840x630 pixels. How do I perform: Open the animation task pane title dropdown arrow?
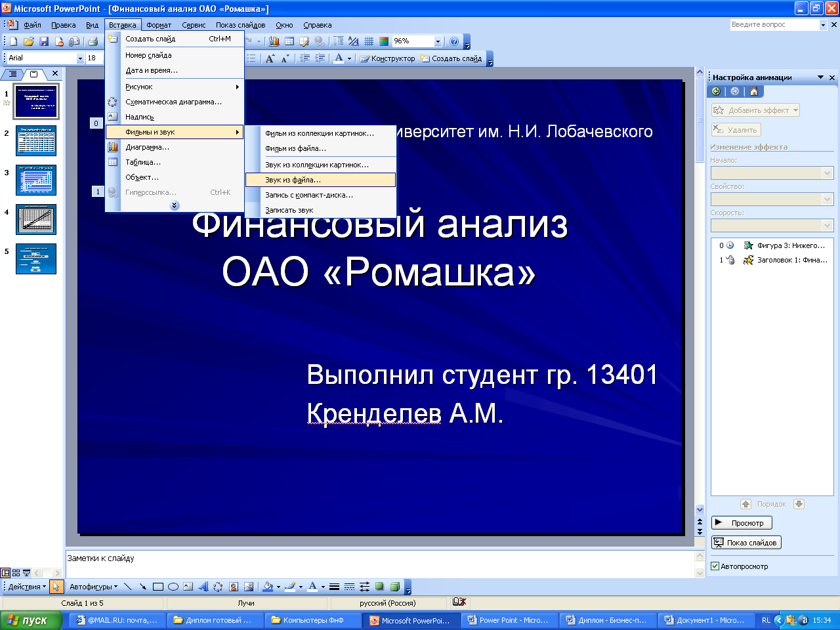pos(820,77)
